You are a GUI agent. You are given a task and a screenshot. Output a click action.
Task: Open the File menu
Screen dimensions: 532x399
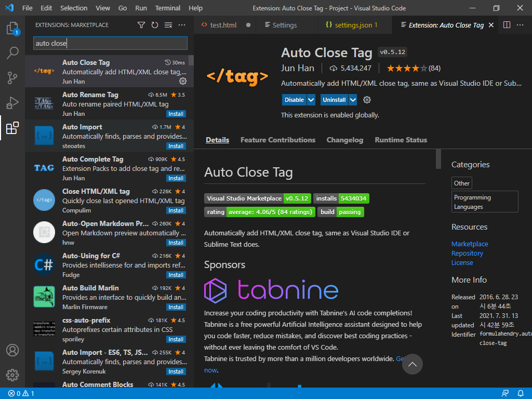pyautogui.click(x=28, y=8)
